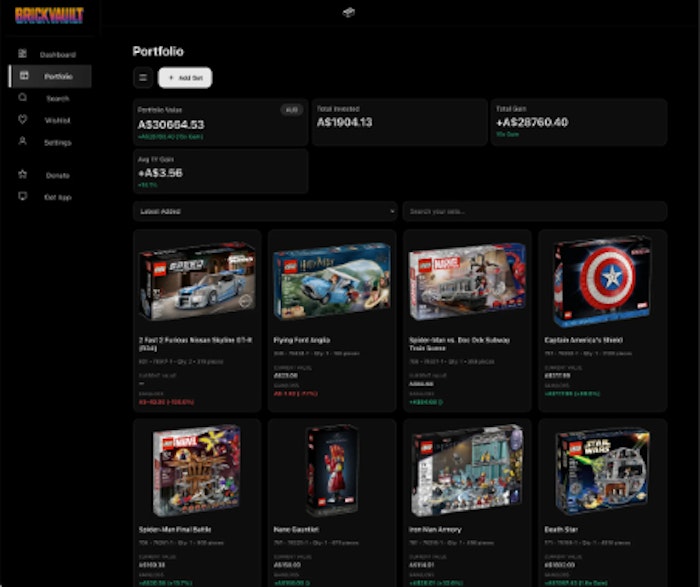Open the Dashboard sidebar item

(x=50, y=54)
